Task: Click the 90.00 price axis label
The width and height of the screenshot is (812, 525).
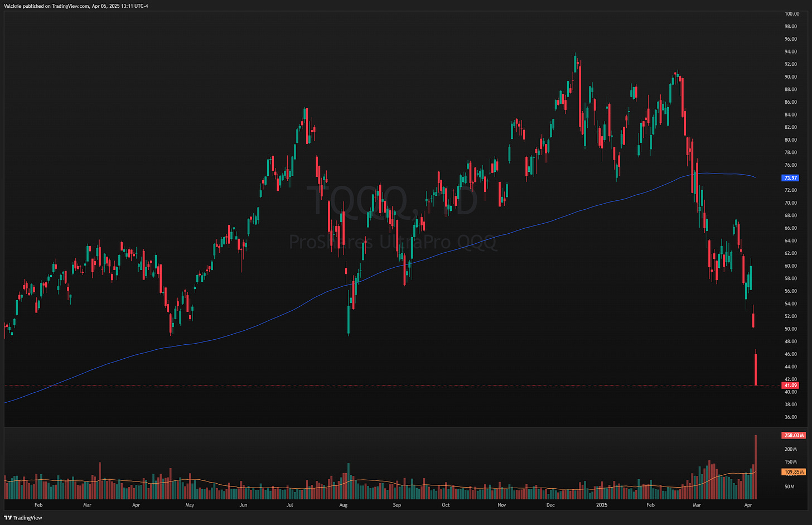Action: point(791,77)
